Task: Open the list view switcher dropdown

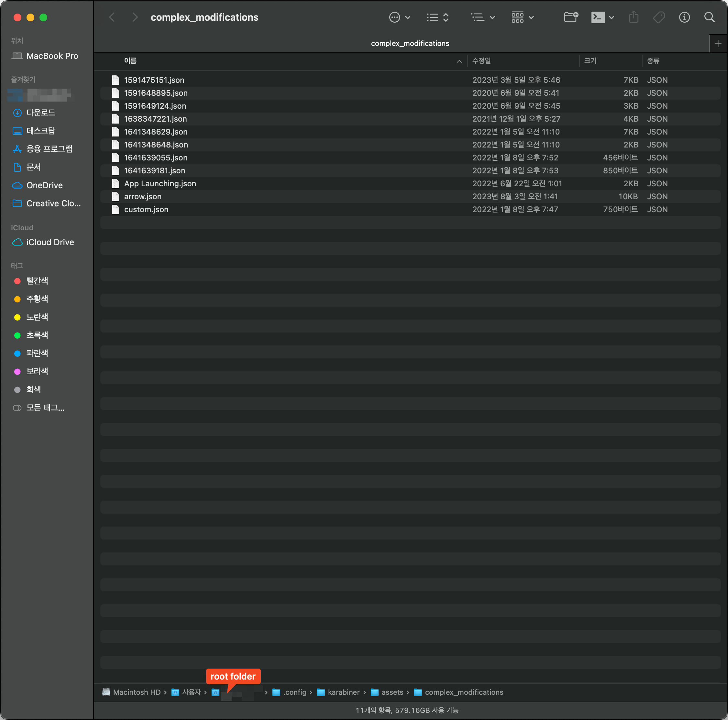Action: 437,17
